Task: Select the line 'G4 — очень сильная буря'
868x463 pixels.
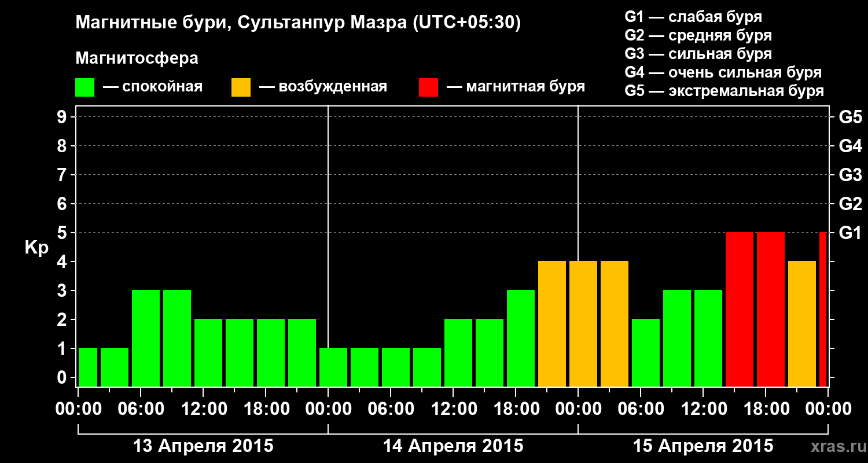Action: 723,72
